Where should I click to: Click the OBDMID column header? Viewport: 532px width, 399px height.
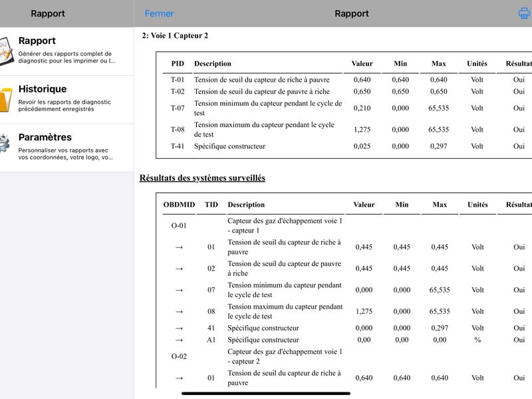[x=179, y=205]
